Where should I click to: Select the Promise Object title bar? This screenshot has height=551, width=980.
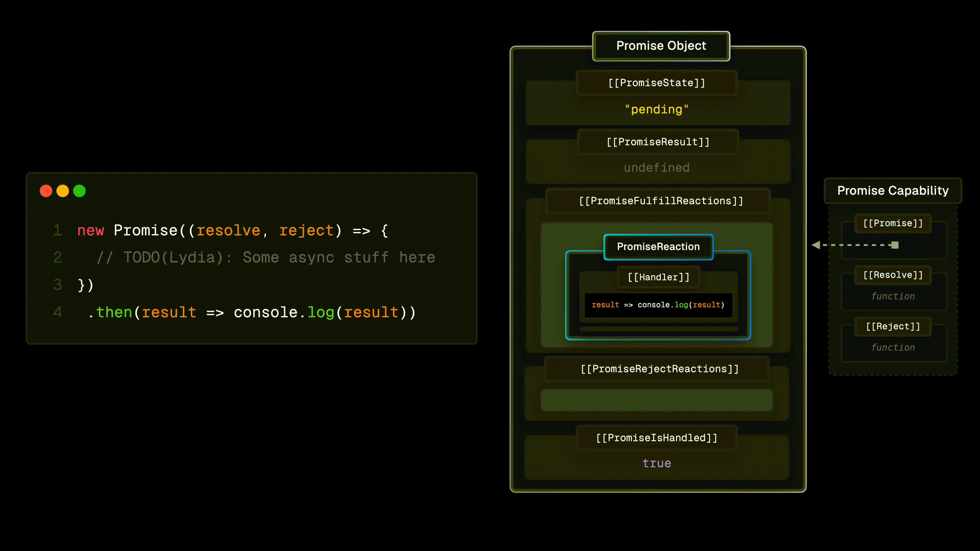(x=661, y=46)
